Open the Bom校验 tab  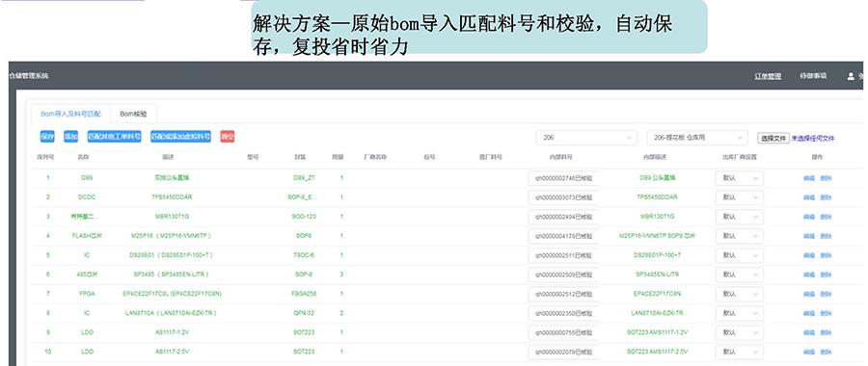[133, 114]
